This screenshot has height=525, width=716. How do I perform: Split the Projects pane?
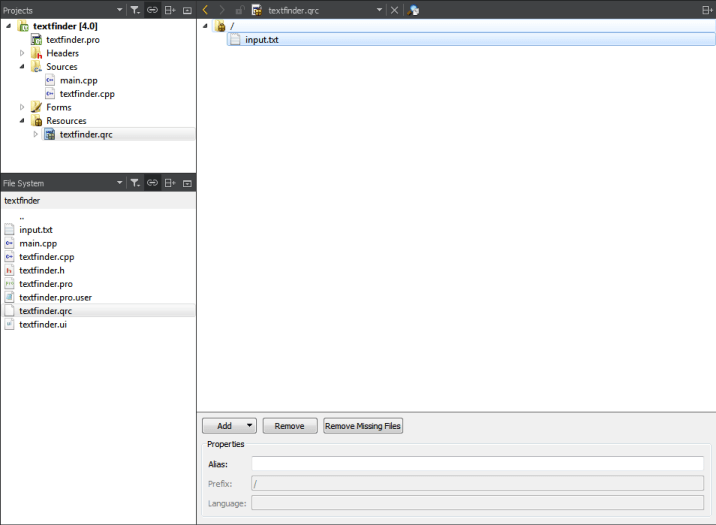coord(170,10)
